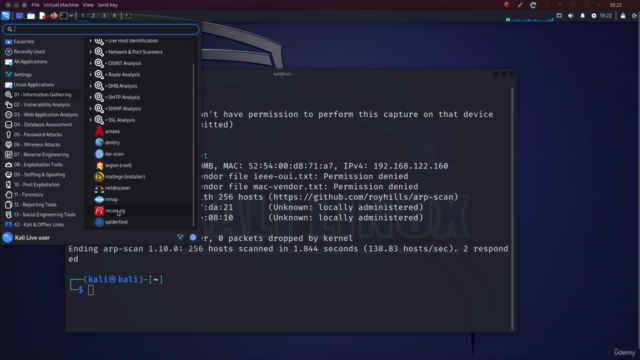Click the refresh icon in host top bar
Image resolution: width=640 pixels, height=360 pixels.
tap(533, 5)
